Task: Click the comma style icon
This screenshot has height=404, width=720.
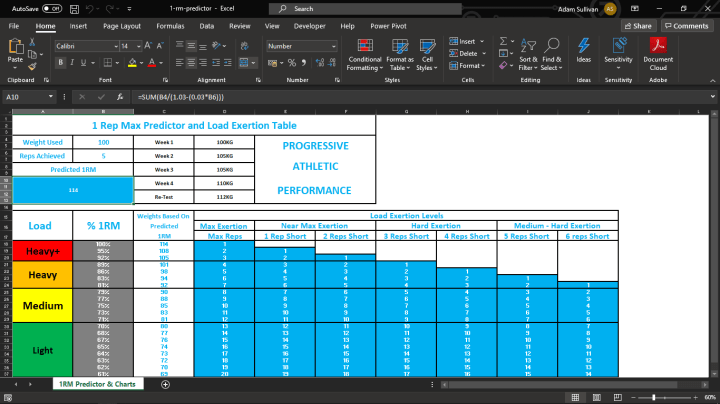Action: point(304,63)
